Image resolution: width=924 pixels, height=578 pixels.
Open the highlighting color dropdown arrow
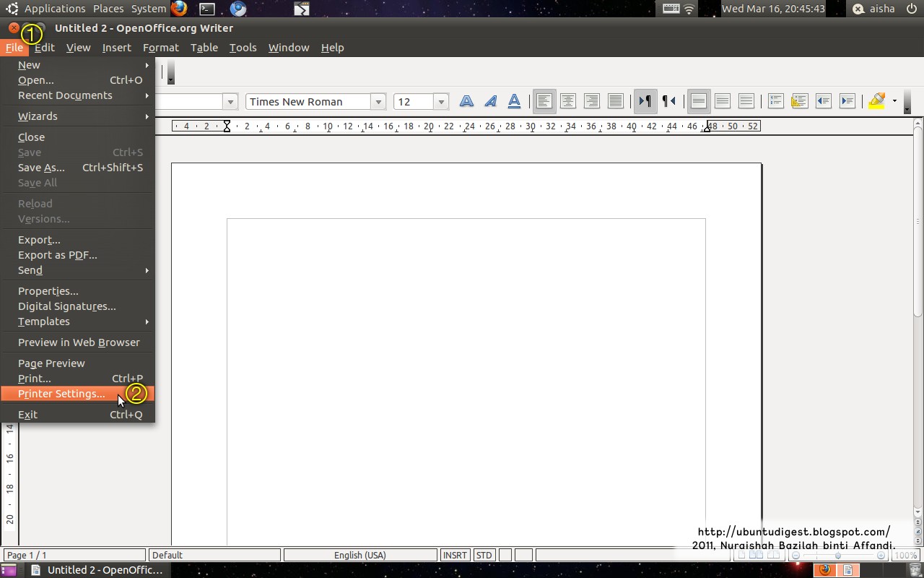(x=894, y=102)
